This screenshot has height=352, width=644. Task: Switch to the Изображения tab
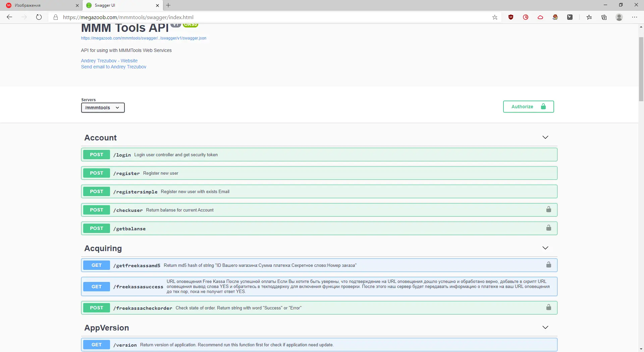coord(41,5)
